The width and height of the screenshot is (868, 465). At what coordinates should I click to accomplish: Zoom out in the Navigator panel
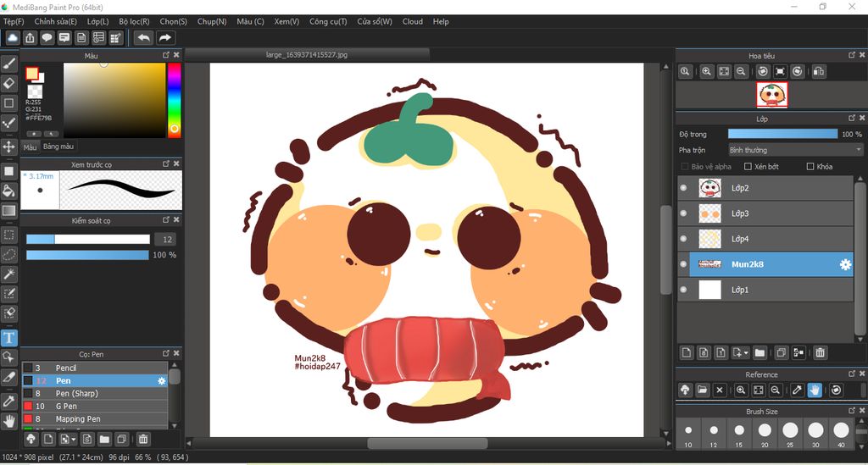tap(741, 71)
